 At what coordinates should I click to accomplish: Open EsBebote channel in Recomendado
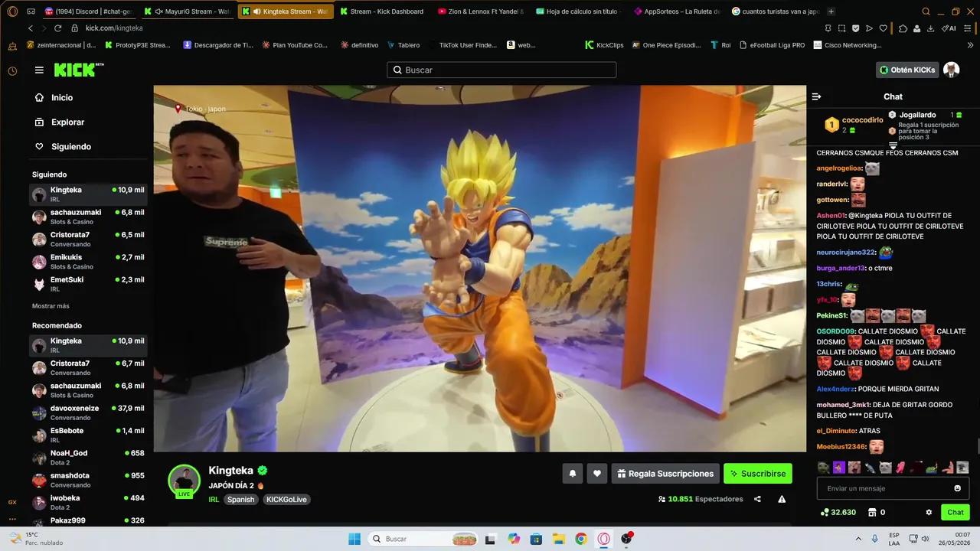pos(88,435)
